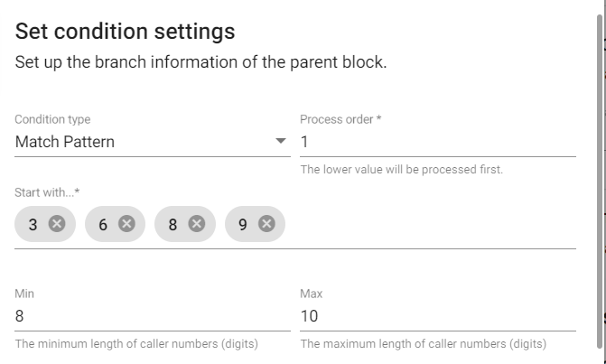Image resolution: width=606 pixels, height=364 pixels.
Task: Click the dialog's vertical scrollbar
Action: (600, 181)
